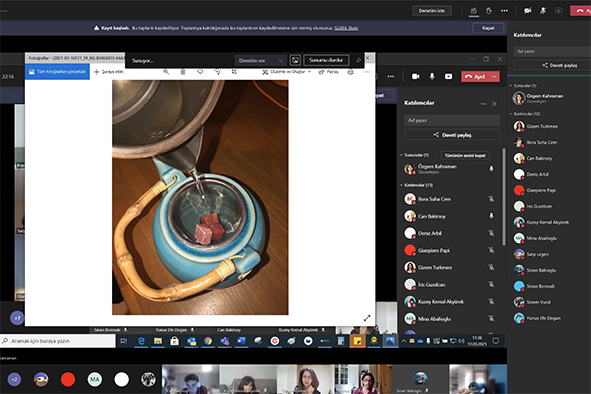The height and width of the screenshot is (394, 591).
Task: Collapse the inner Sunucular section
Action: tap(401, 155)
